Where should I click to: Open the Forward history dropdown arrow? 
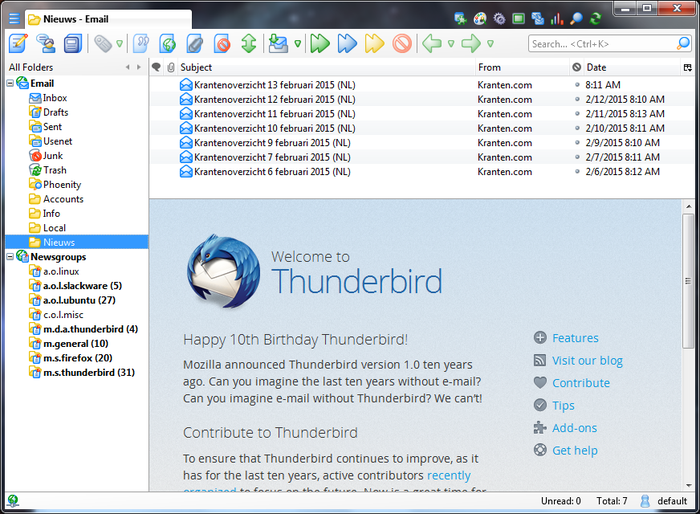point(490,44)
